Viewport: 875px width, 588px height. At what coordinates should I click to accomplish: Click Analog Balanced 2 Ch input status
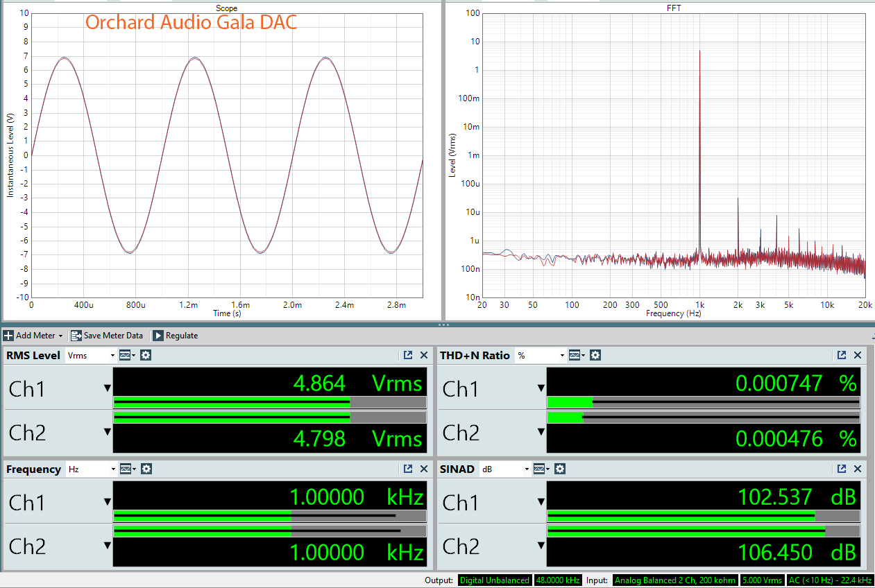point(675,580)
